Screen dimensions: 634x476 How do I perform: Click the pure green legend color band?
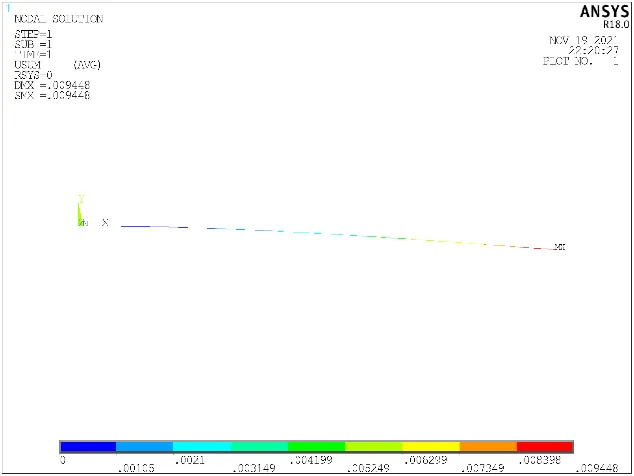click(x=316, y=446)
